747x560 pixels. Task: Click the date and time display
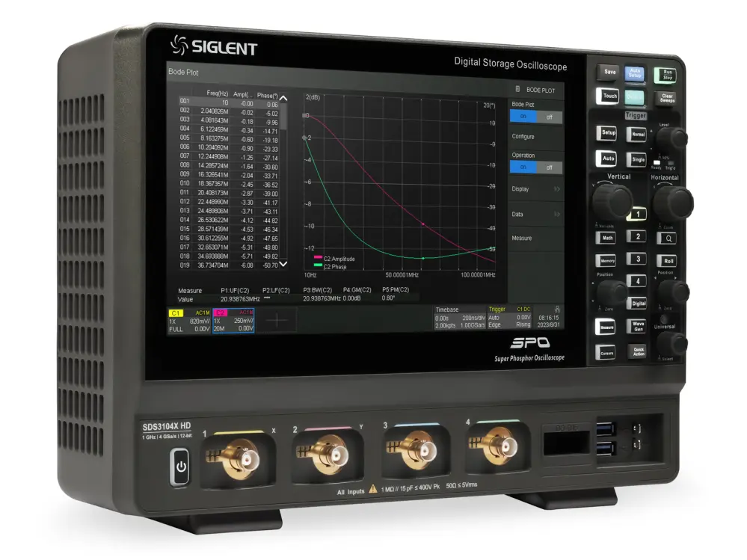pyautogui.click(x=549, y=321)
